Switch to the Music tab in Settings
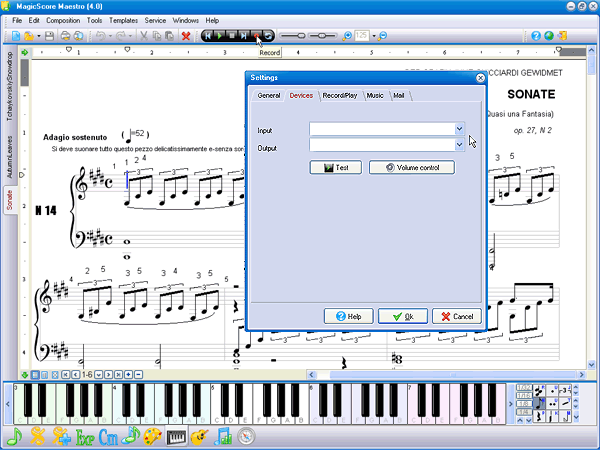The width and height of the screenshot is (600, 450). pos(375,95)
